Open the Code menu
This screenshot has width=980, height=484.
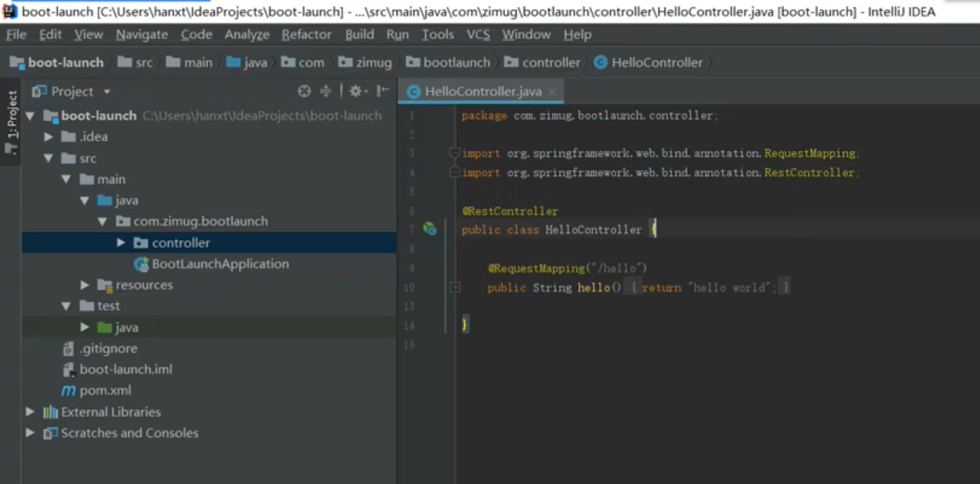pyautogui.click(x=196, y=35)
